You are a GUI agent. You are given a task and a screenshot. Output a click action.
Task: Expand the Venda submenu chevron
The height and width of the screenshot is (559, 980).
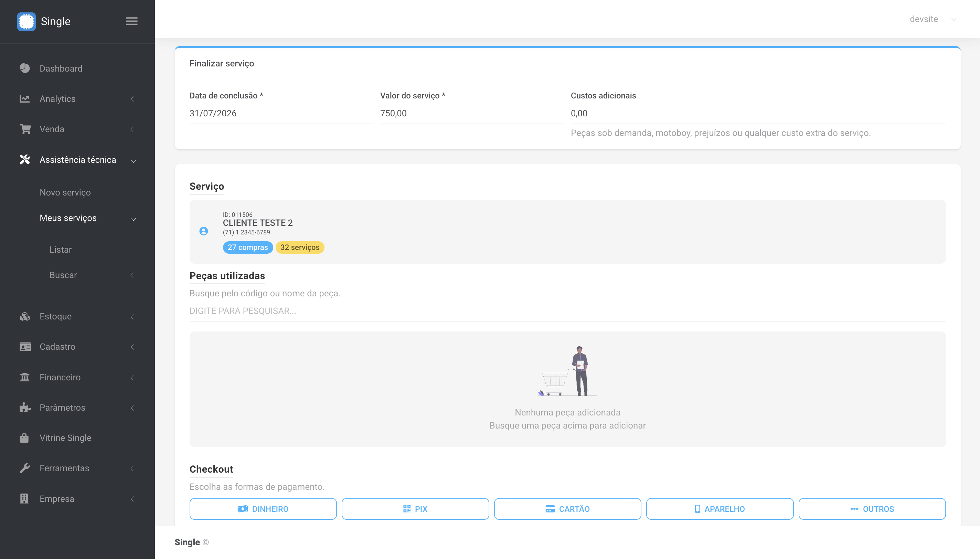(x=132, y=129)
